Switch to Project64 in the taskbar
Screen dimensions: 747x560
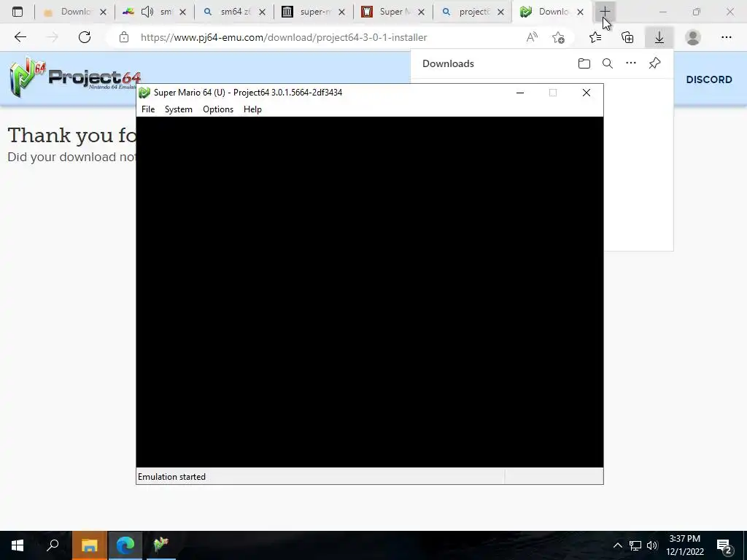[x=161, y=545]
